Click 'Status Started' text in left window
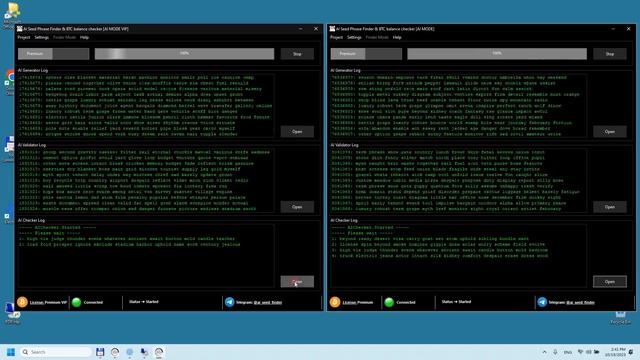640x360 pixels. (144, 302)
